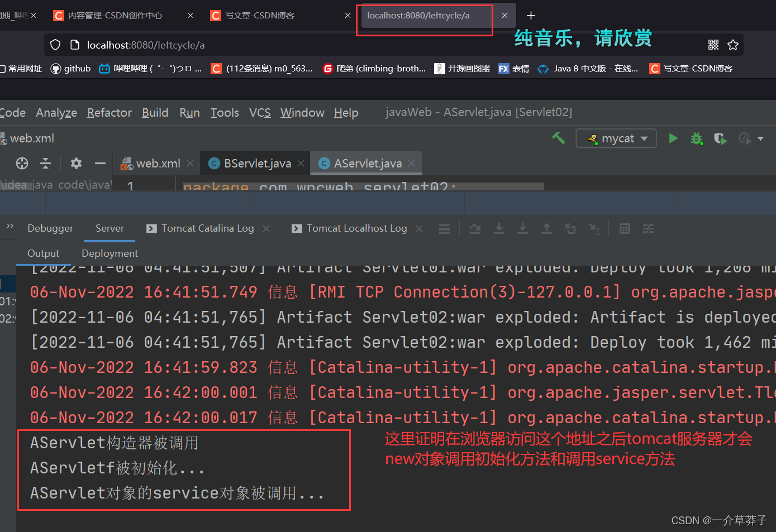Viewport: 776px width, 532px height.
Task: Open the github bookmark
Action: 70,68
